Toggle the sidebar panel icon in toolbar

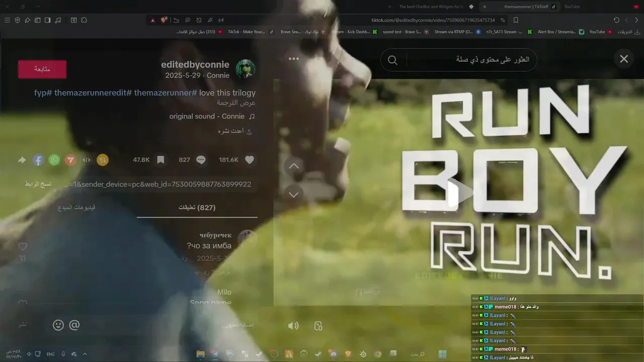click(47, 20)
